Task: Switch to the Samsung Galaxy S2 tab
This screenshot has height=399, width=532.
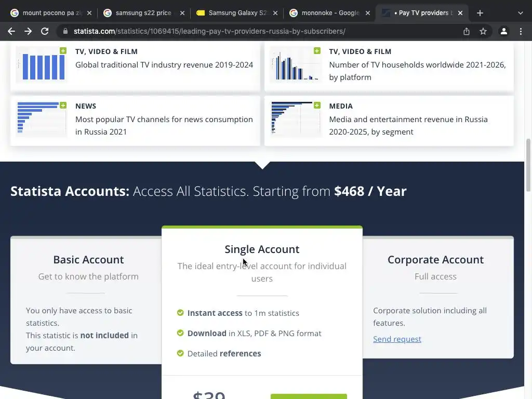Action: pyautogui.click(x=237, y=13)
